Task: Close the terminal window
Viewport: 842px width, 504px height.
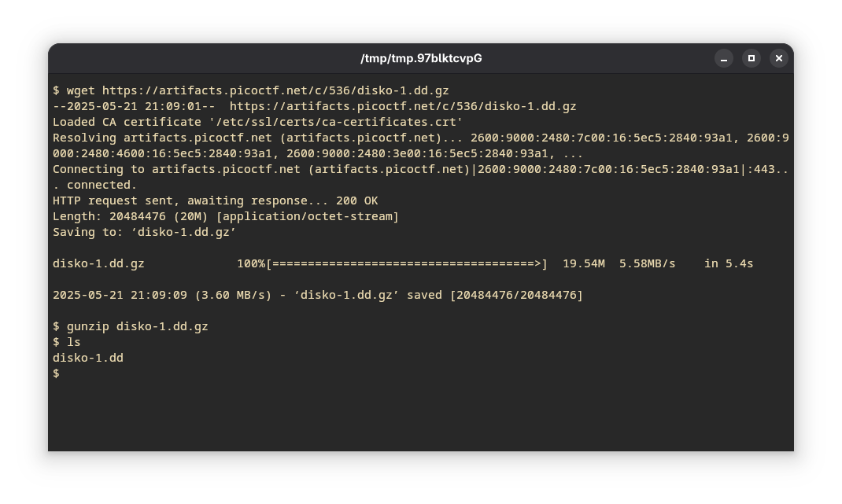Action: tap(779, 58)
